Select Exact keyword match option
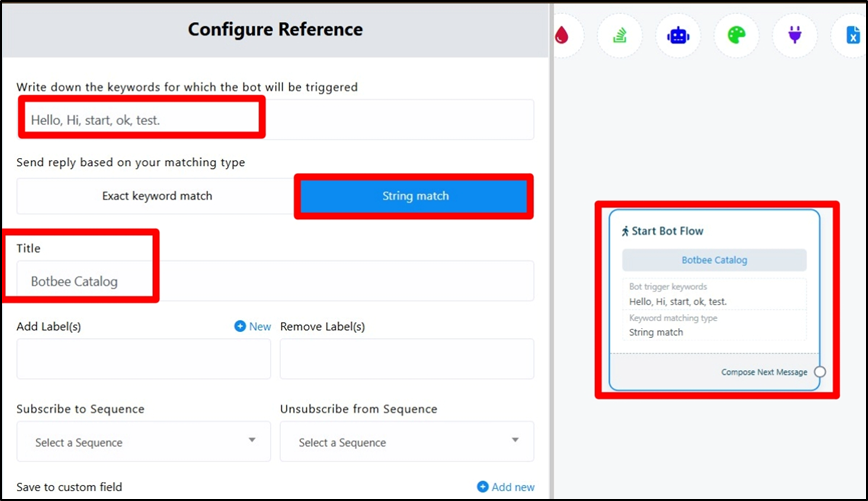868x501 pixels. click(x=157, y=196)
